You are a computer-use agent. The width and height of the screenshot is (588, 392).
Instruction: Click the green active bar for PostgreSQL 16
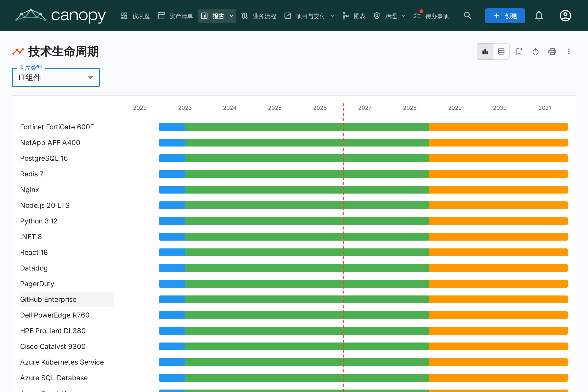307,158
